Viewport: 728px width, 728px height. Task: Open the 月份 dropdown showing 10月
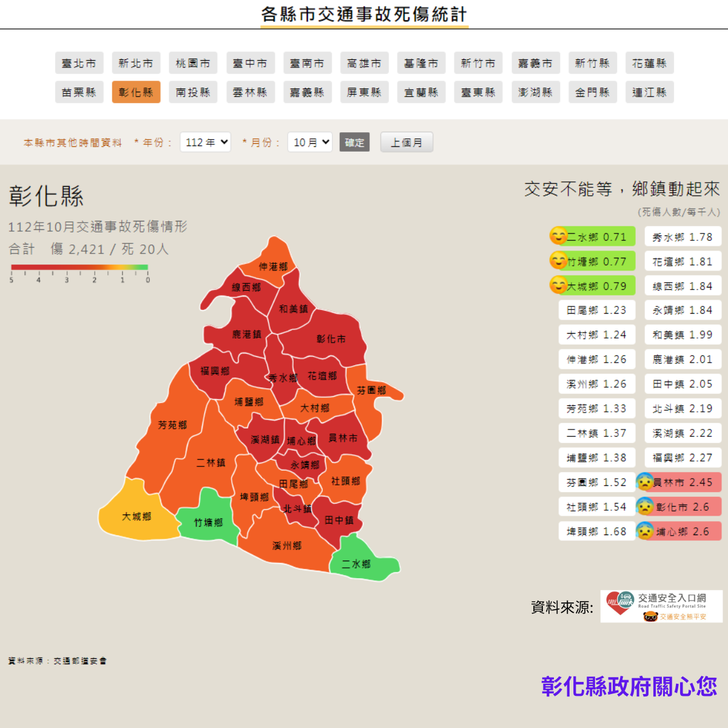309,142
